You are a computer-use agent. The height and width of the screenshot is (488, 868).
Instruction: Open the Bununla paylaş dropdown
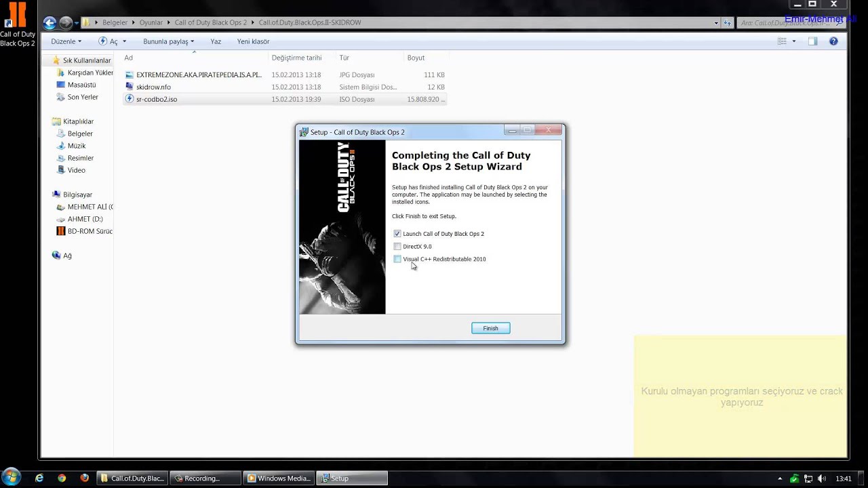[x=168, y=41]
